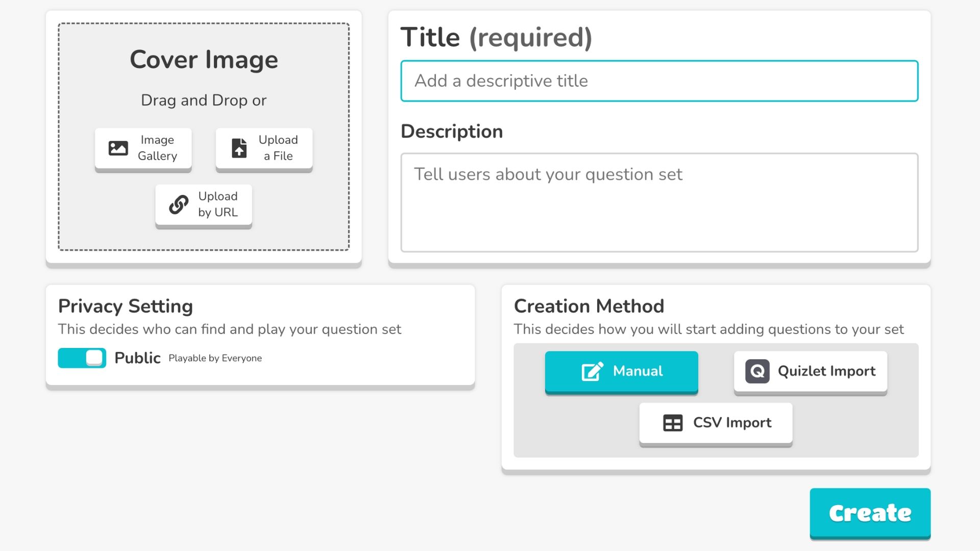Click the Image Gallery button

(x=143, y=146)
